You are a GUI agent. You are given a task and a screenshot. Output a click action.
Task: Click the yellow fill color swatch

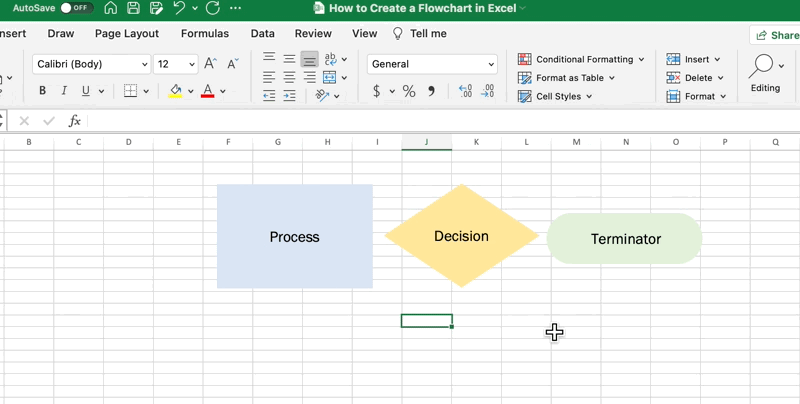pyautogui.click(x=176, y=91)
